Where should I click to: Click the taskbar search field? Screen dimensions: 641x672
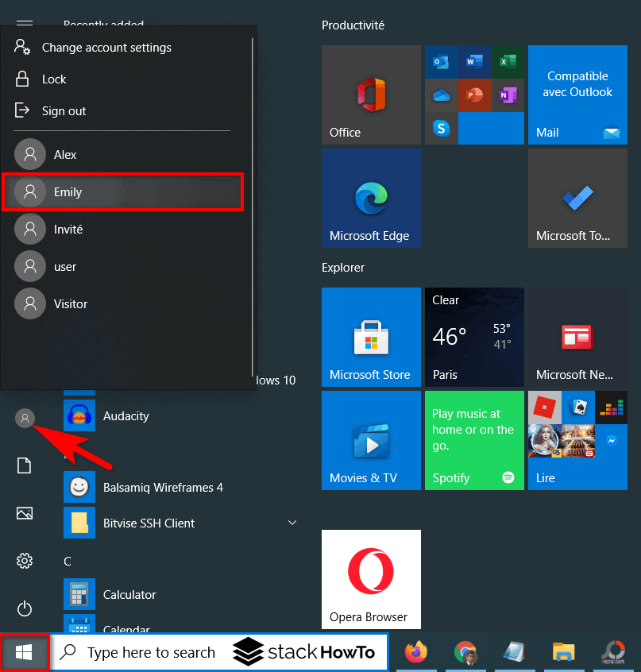tap(151, 652)
